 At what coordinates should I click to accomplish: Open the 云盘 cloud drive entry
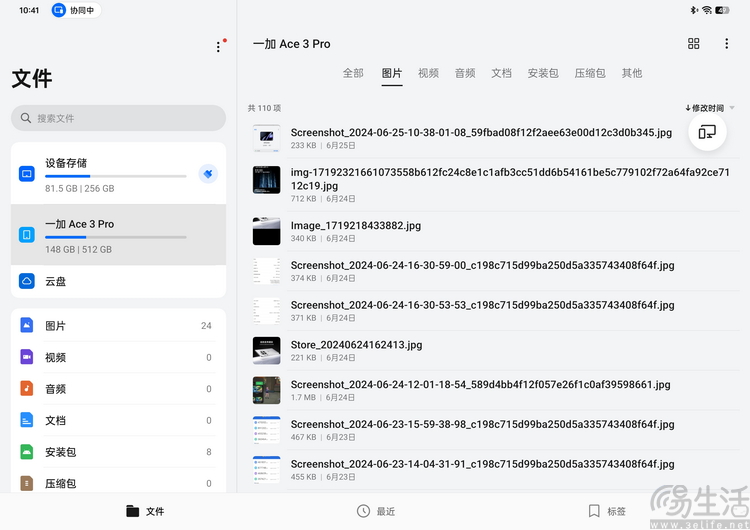[x=118, y=281]
